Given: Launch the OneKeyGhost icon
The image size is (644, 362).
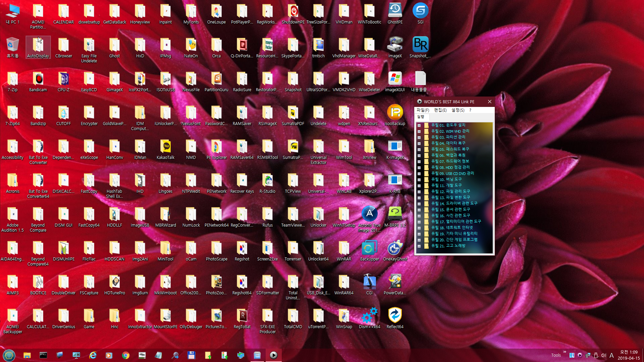Looking at the screenshot, I should [395, 251].
